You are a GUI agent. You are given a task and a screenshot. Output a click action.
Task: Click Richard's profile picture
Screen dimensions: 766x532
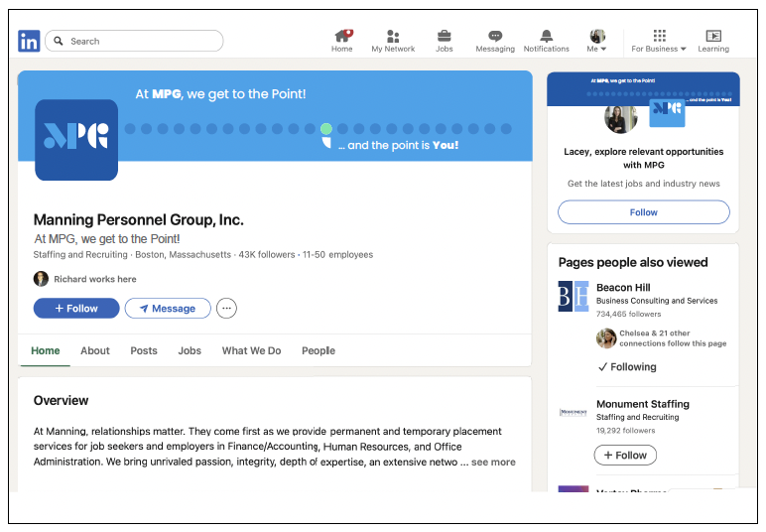click(x=41, y=279)
